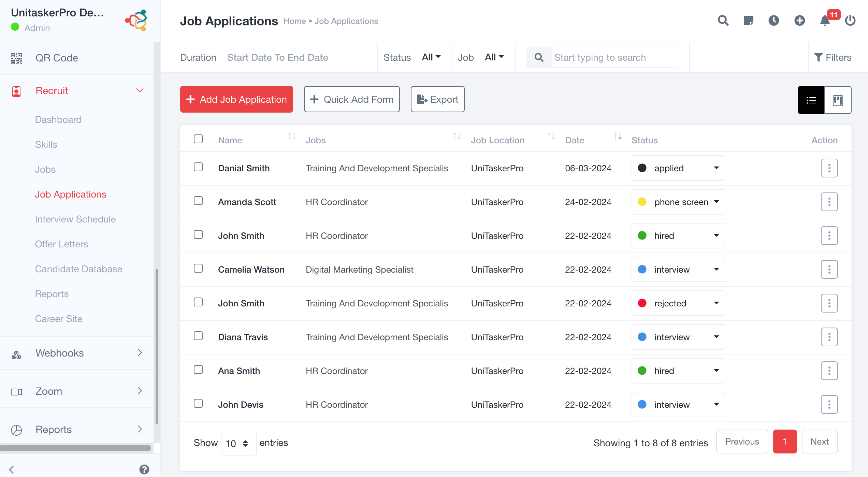Click the UnitaskerPro logo
The image size is (868, 477).
[136, 20]
